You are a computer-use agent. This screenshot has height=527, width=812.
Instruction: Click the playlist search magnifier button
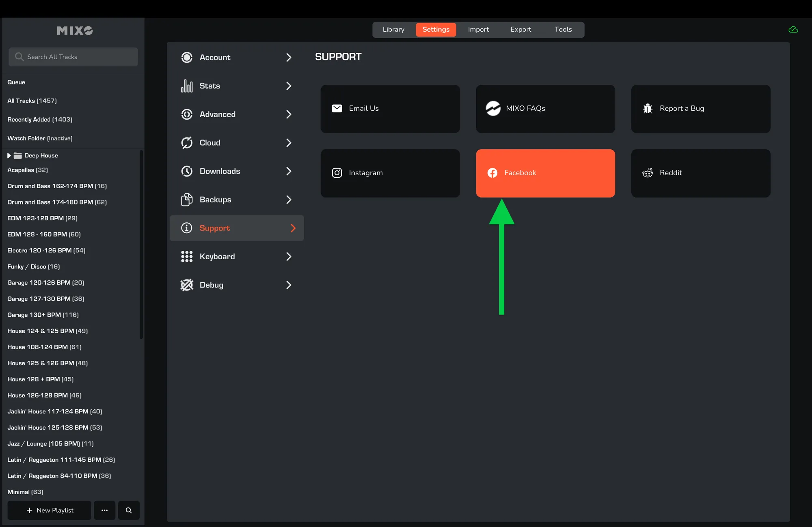129,510
